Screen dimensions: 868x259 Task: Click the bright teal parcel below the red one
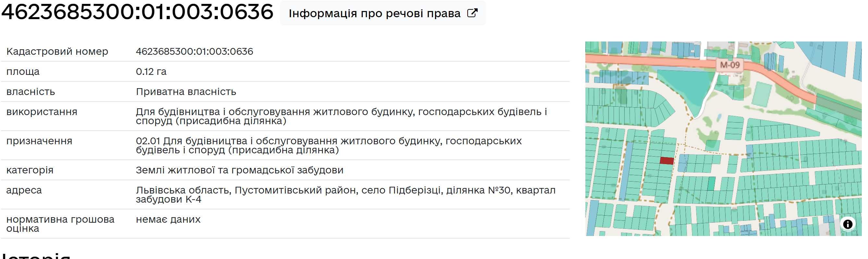711,183
